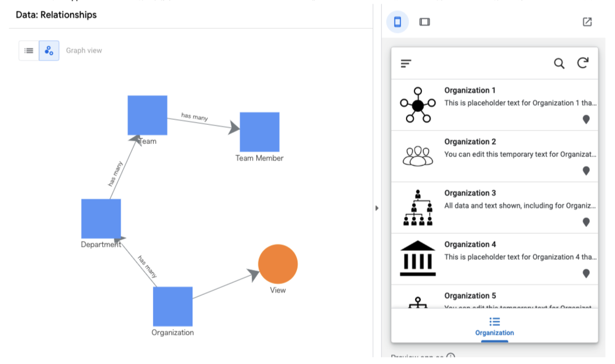615x364 pixels.
Task: Open Organization 1 list row
Action: point(494,105)
